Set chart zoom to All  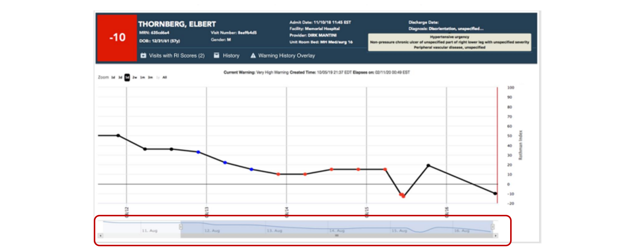(165, 78)
